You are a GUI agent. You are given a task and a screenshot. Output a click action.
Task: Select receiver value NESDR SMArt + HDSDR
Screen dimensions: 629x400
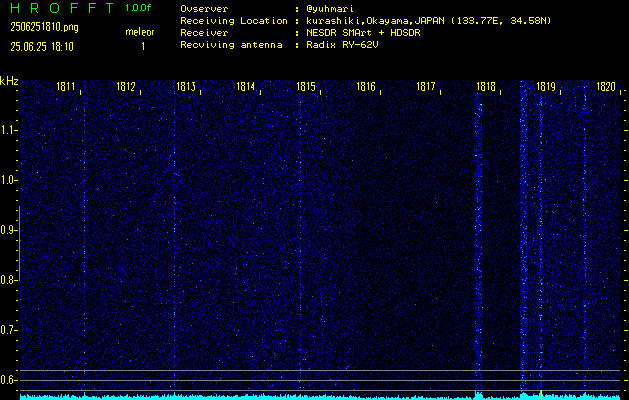click(363, 33)
